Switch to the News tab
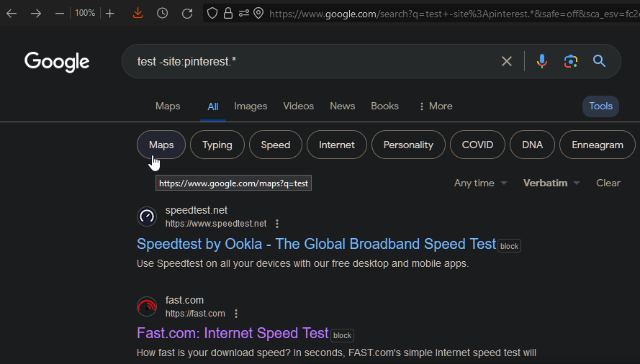 343,106
